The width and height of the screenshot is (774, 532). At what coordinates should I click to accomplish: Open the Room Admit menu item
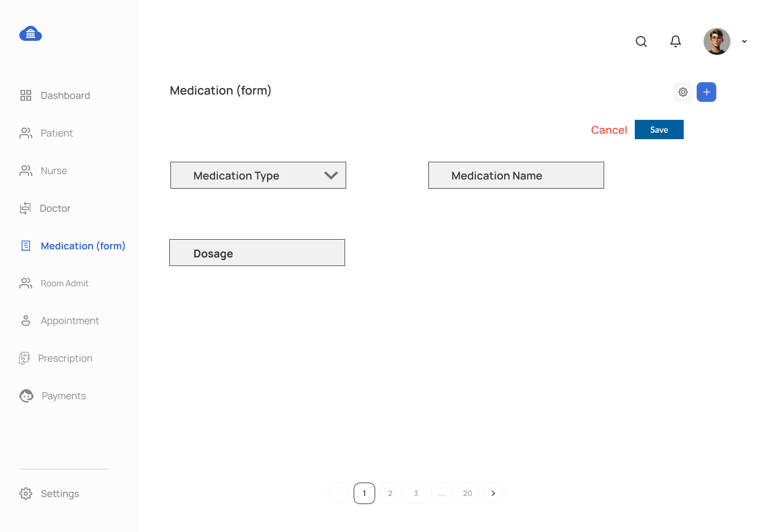(64, 283)
